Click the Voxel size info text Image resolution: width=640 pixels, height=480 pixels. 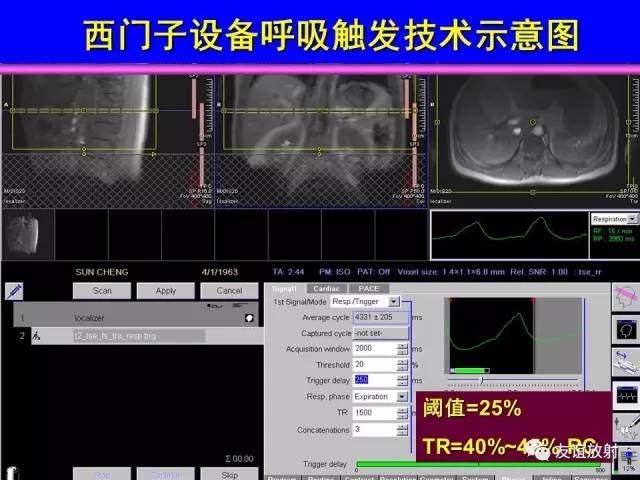point(451,272)
